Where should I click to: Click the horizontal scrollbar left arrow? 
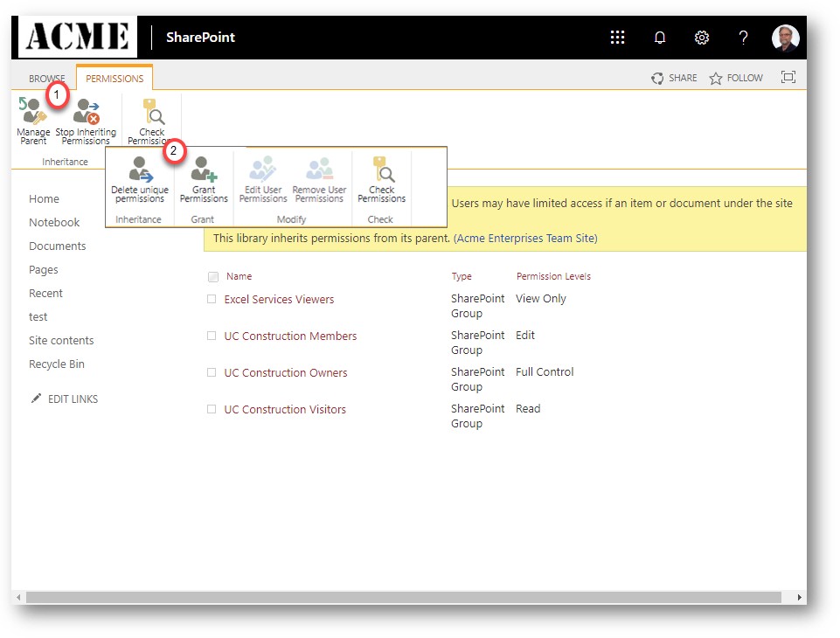pos(18,597)
